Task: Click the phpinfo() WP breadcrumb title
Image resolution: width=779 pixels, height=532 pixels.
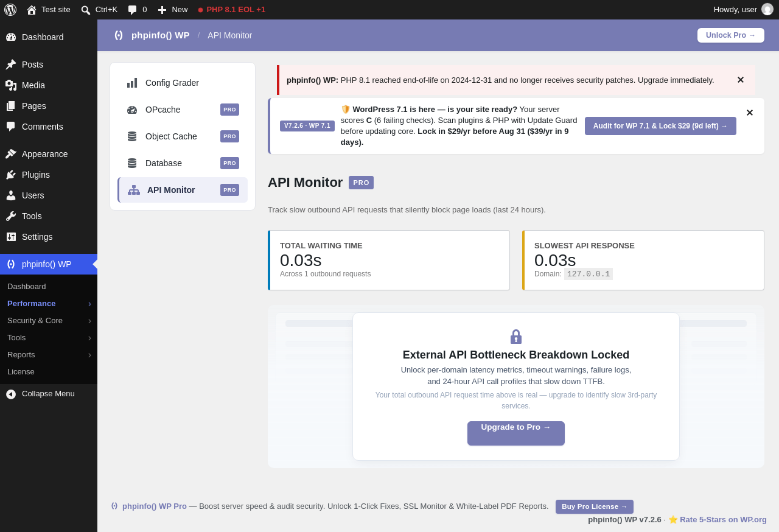Action: 161,35
